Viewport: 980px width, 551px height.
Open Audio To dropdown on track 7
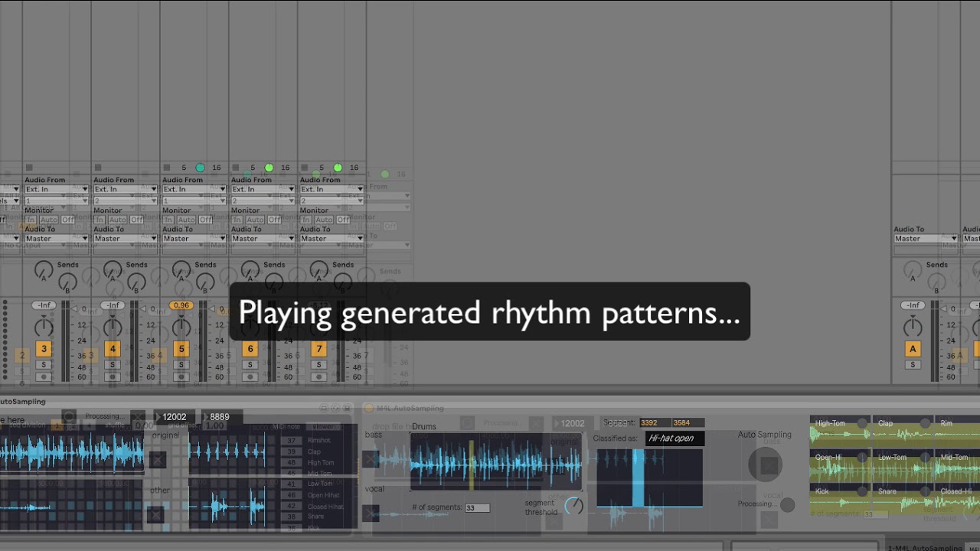pyautogui.click(x=332, y=238)
